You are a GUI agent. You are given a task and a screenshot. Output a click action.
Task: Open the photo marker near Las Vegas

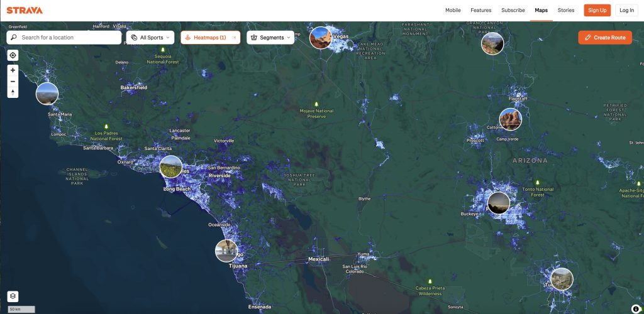coord(320,38)
